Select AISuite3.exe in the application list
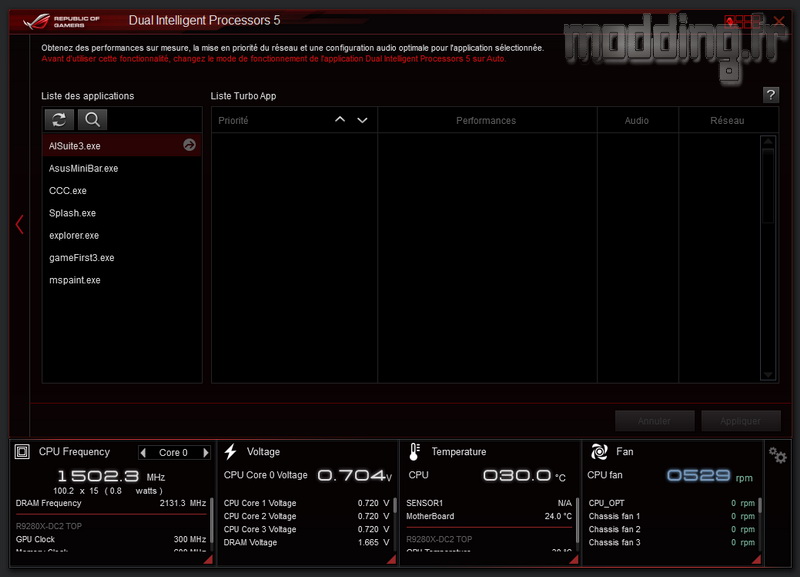The image size is (800, 577). tap(122, 145)
